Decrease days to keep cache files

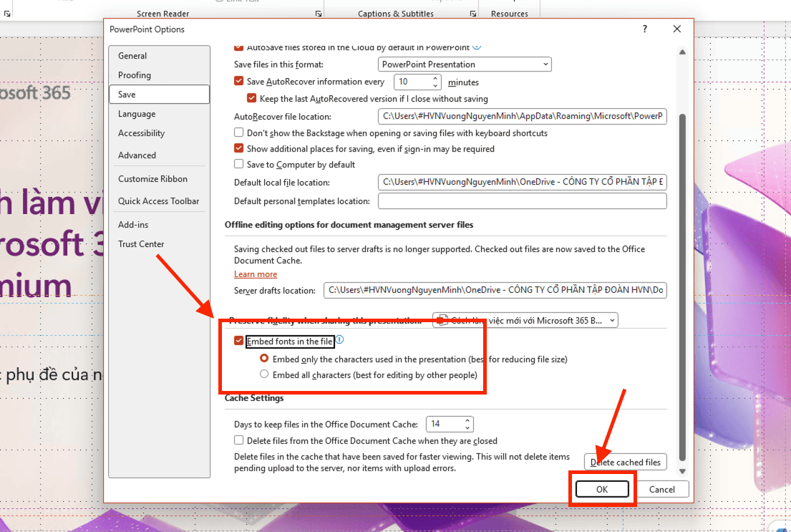467,428
